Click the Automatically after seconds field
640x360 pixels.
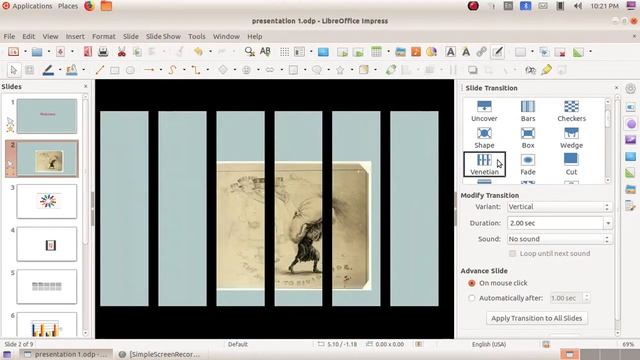tap(566, 298)
